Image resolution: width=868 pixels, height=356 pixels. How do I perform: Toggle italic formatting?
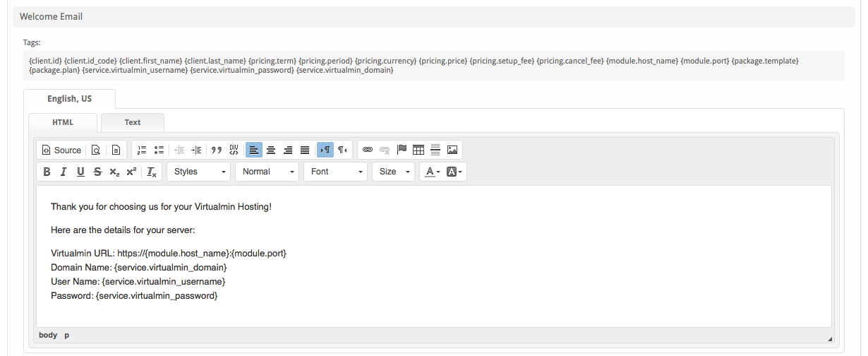pyautogui.click(x=64, y=172)
